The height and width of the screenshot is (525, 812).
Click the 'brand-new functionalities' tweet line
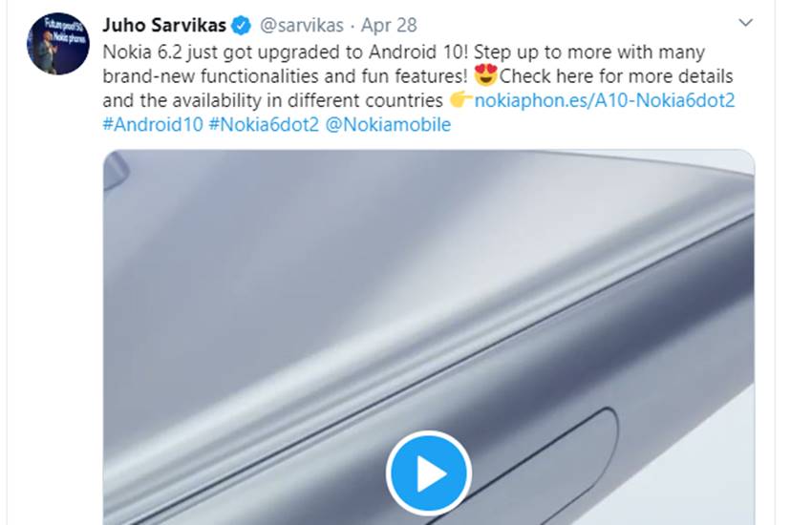tap(285, 76)
